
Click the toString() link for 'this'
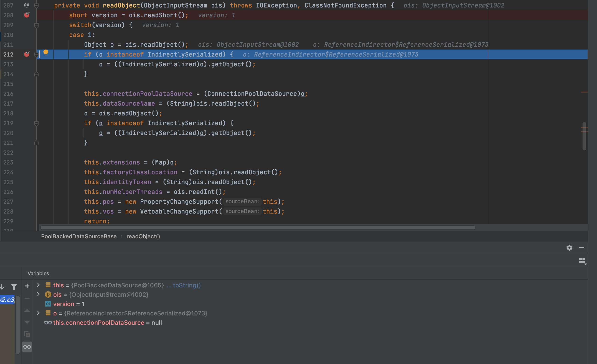click(187, 285)
